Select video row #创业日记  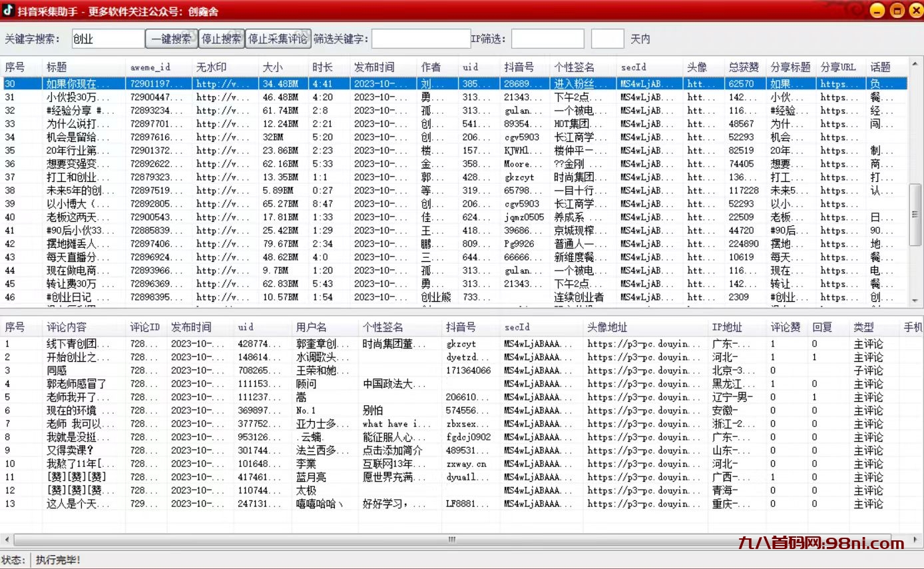[x=454, y=297]
